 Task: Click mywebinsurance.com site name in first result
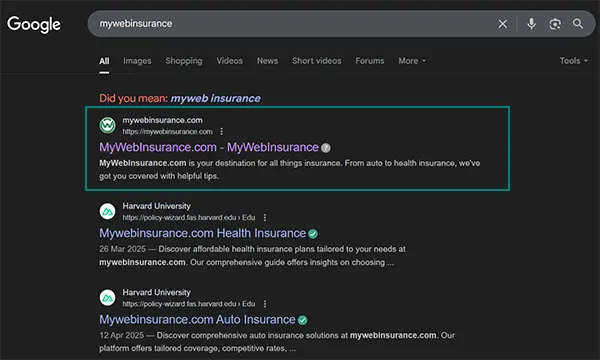pyautogui.click(x=163, y=120)
